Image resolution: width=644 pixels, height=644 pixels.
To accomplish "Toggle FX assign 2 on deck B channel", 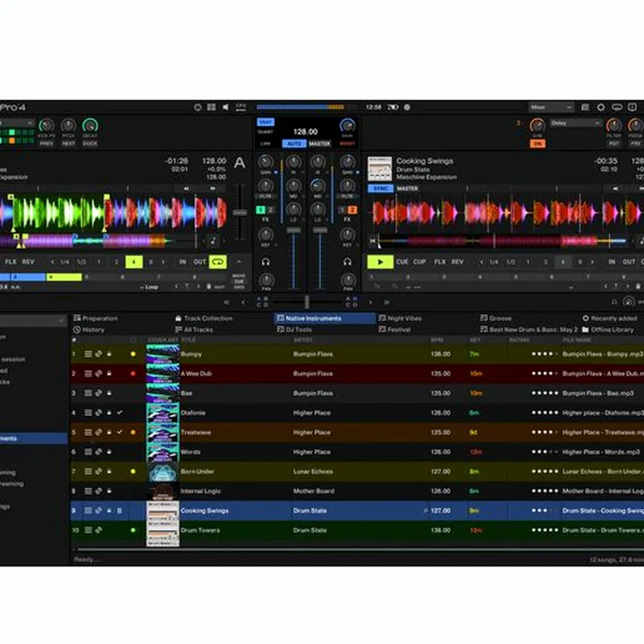I will click(352, 210).
